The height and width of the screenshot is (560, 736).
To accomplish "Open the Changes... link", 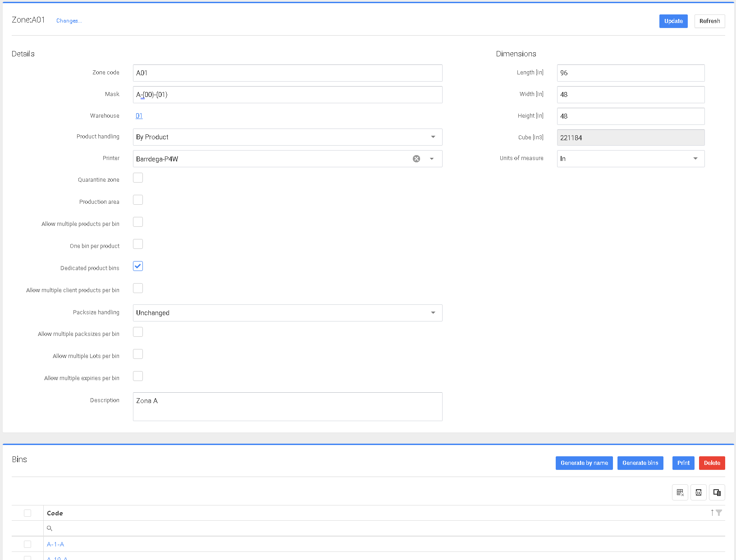I will pyautogui.click(x=69, y=21).
